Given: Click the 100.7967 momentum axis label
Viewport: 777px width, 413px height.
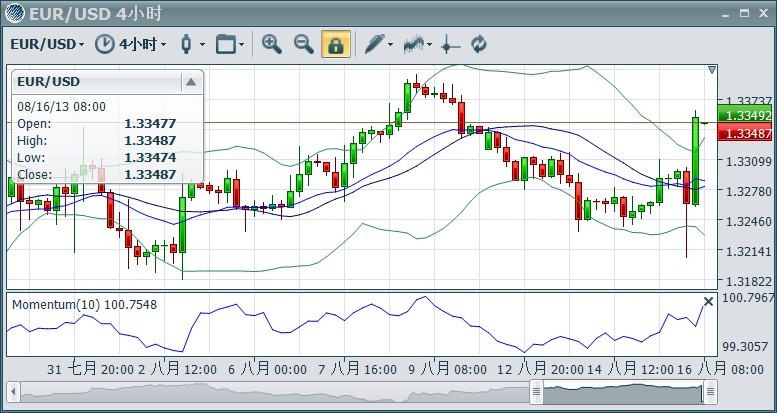Looking at the screenshot, I should pyautogui.click(x=748, y=298).
